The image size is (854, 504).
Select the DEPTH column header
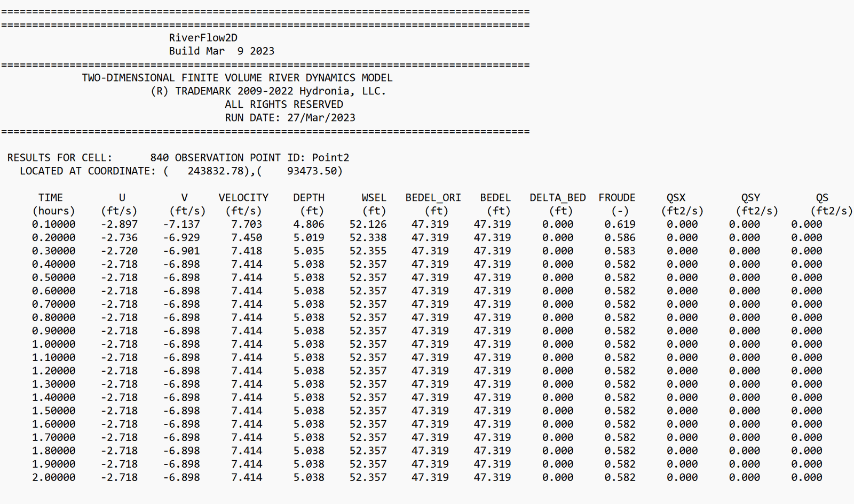[309, 198]
